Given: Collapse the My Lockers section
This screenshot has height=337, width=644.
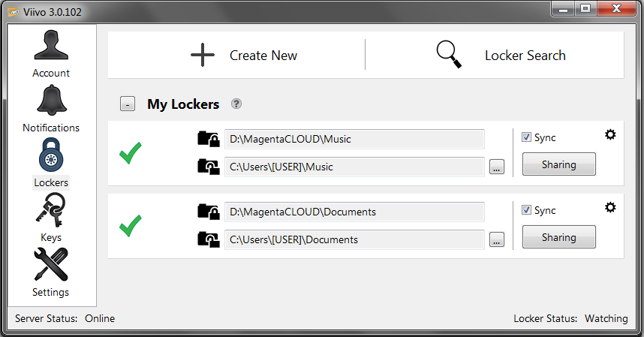Looking at the screenshot, I should (x=128, y=104).
